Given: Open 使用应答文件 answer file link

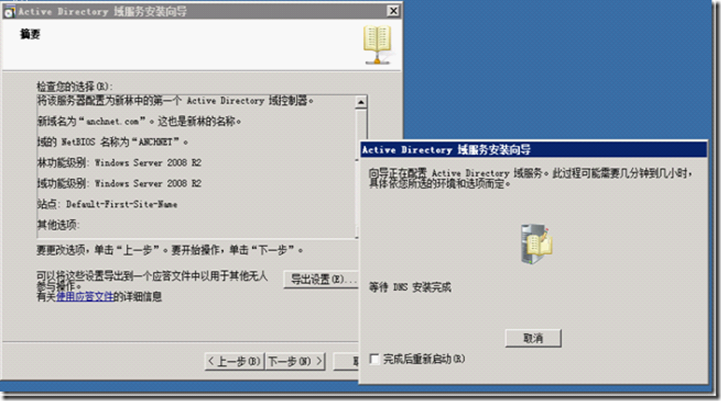Looking at the screenshot, I should 85,297.
